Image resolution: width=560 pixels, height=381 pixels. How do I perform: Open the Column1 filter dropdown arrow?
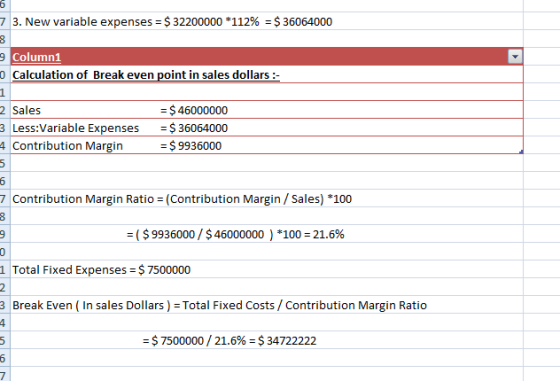tap(515, 57)
